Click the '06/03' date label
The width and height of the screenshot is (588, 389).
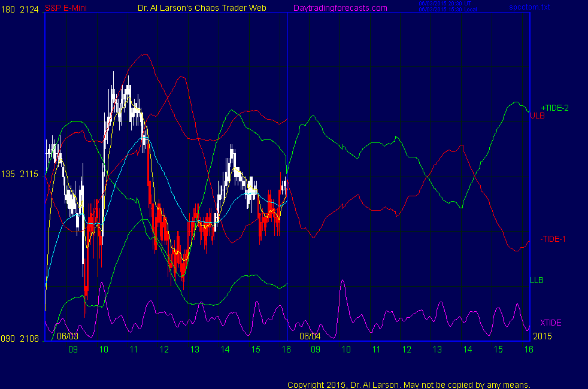(68, 336)
